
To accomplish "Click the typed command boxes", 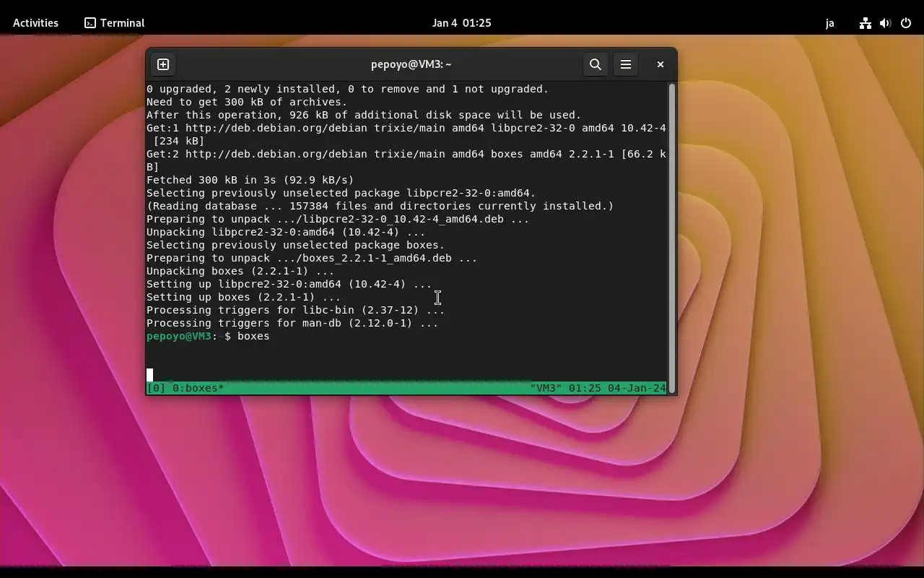I will pos(253,337).
